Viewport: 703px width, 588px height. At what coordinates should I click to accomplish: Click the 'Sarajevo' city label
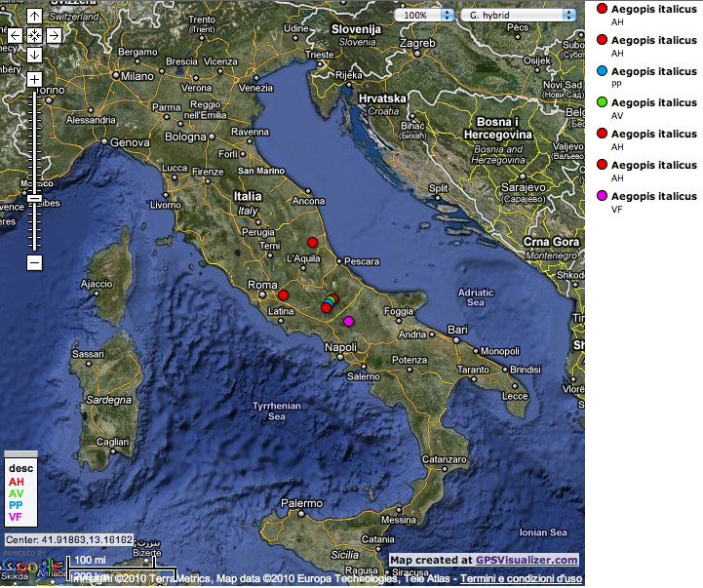(524, 187)
